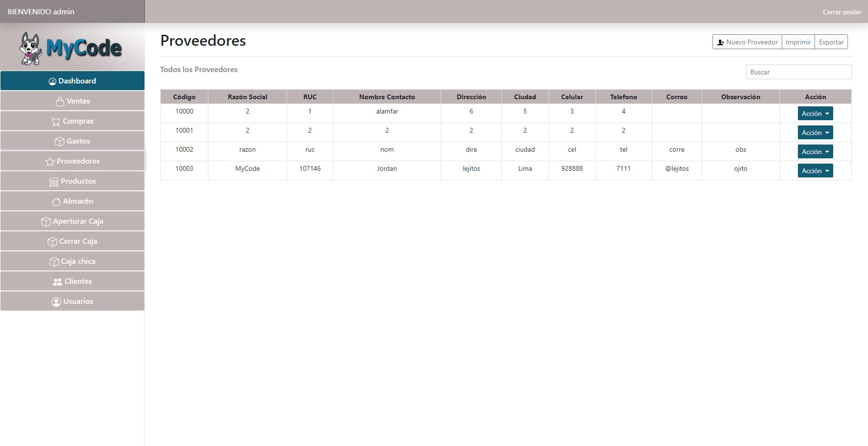Open the Acción menu for supplier 10001
Image resolution: width=868 pixels, height=446 pixels.
click(x=815, y=133)
